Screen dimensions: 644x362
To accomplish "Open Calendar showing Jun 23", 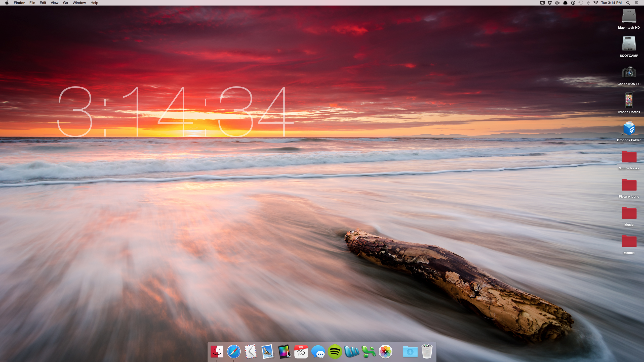I will [x=301, y=351].
